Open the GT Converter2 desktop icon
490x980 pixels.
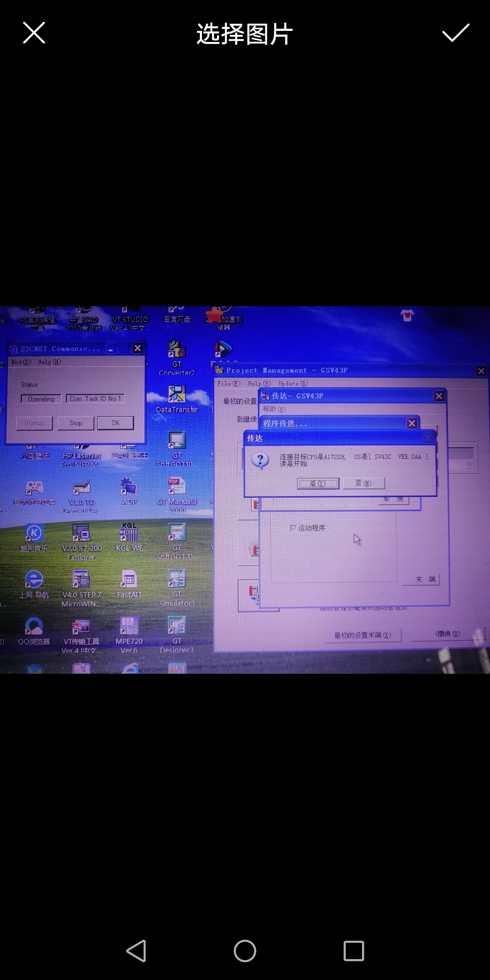coord(176,350)
